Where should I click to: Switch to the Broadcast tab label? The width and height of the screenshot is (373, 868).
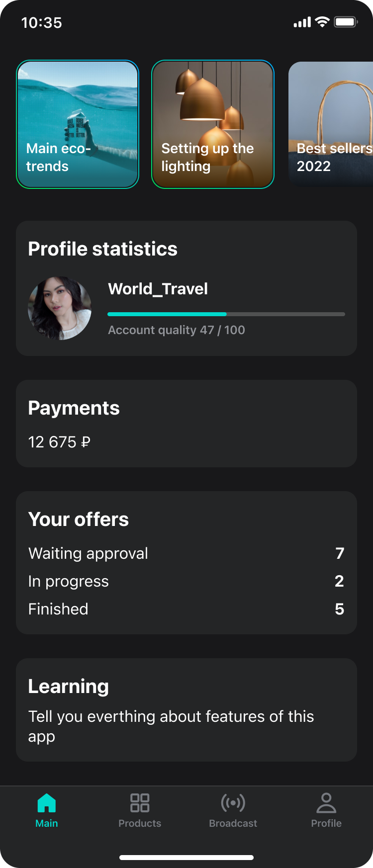coord(233,823)
